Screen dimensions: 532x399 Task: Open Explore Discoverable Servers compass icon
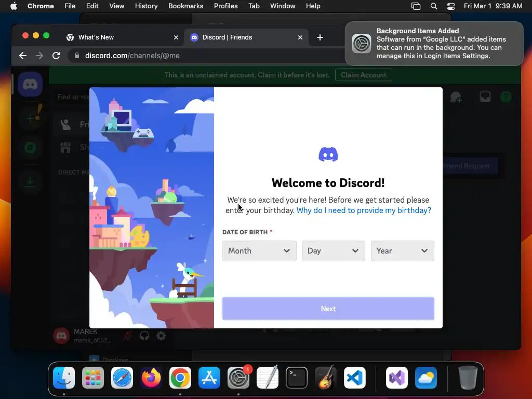30,148
